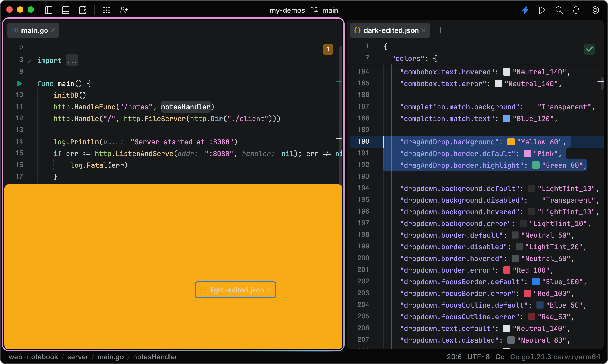Click the green checkmark icon in dark-edited.json
The image size is (608, 364).
[x=589, y=49]
